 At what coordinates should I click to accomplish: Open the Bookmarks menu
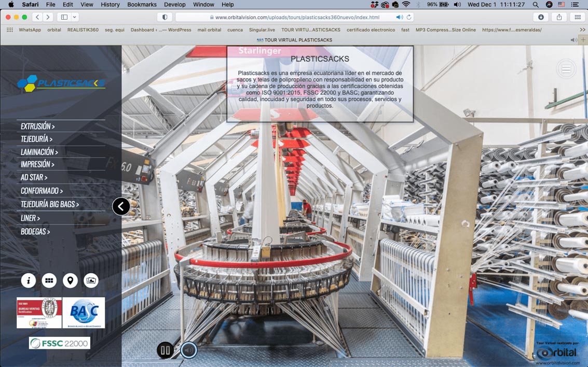coord(142,5)
